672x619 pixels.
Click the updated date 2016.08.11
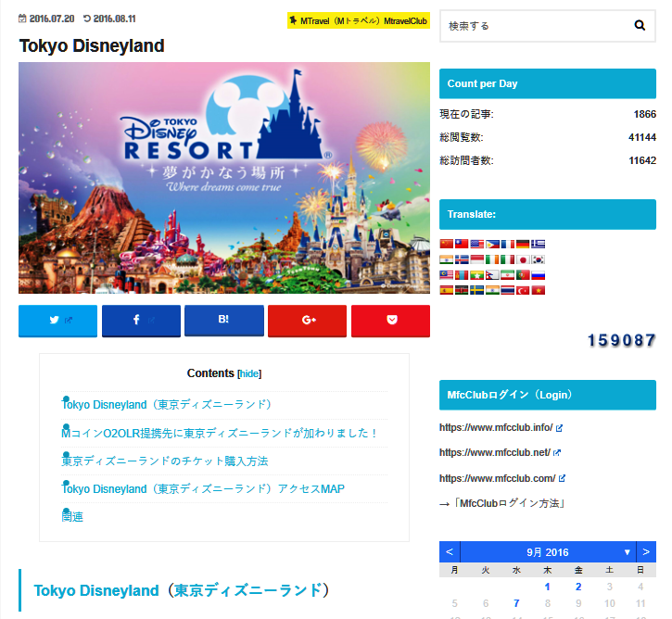click(x=114, y=19)
